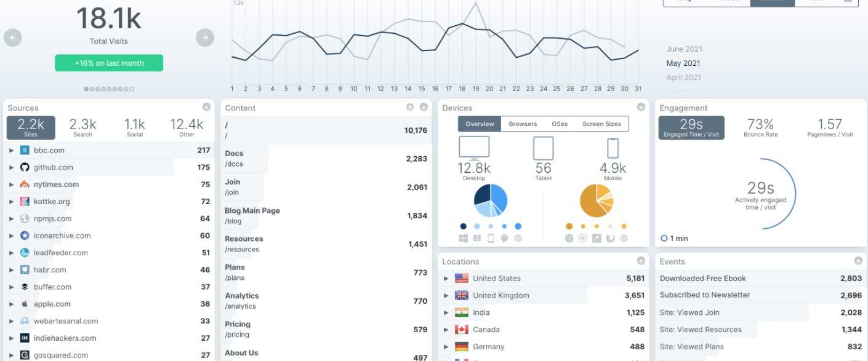Click the blue devices pie chart
The width and height of the screenshot is (868, 361).
tap(491, 200)
